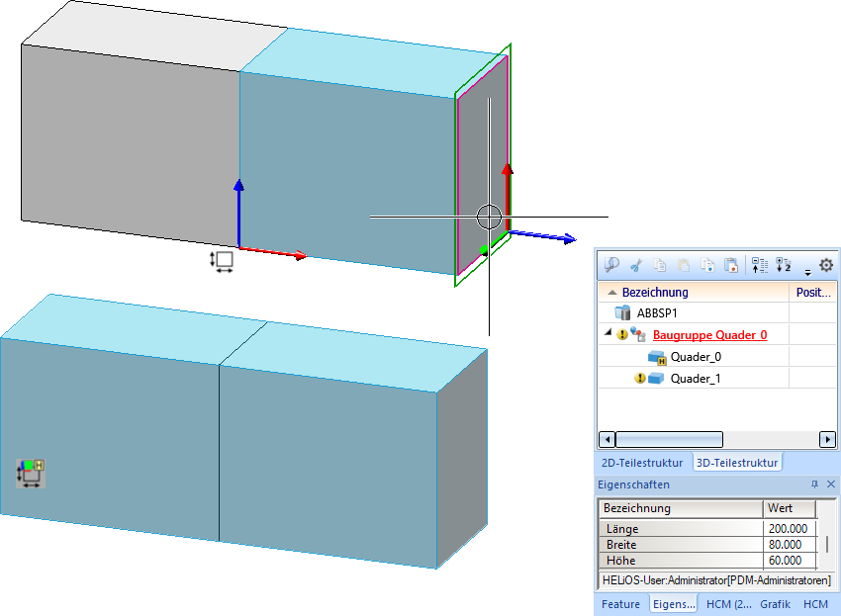Open the gear settings icon

826,265
